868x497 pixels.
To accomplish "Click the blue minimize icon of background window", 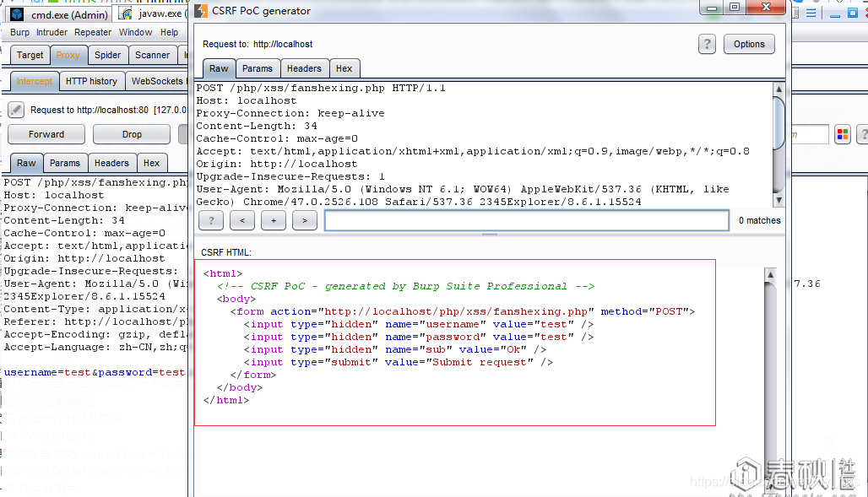I will coord(835,14).
